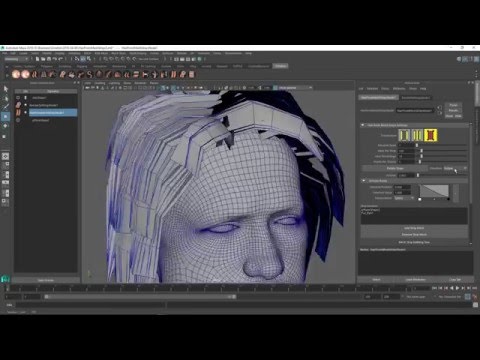Toggle visibility dot of second outliner node

click(x=26, y=105)
